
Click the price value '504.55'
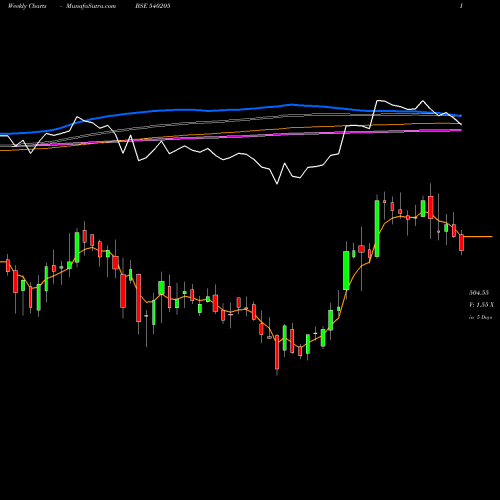479,293
